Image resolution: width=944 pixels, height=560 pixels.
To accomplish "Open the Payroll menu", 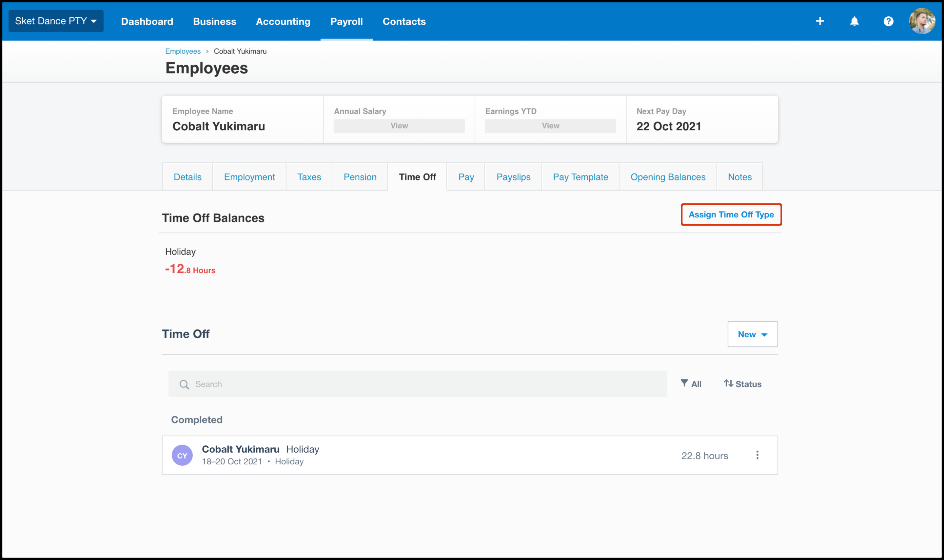I will pyautogui.click(x=346, y=22).
